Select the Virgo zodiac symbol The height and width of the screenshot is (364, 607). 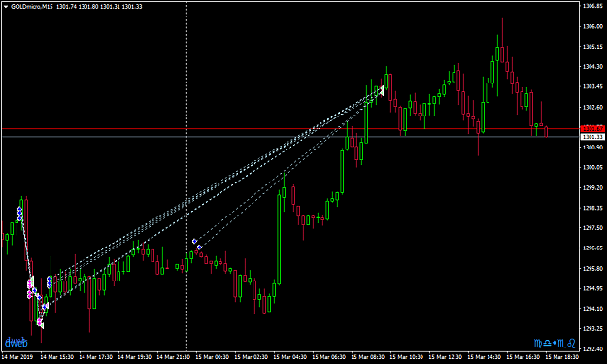tap(538, 343)
